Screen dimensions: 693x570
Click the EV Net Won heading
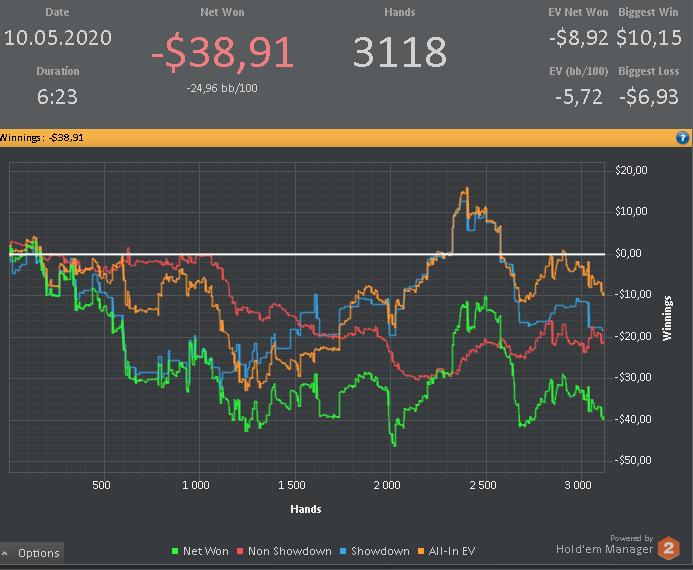click(x=578, y=12)
